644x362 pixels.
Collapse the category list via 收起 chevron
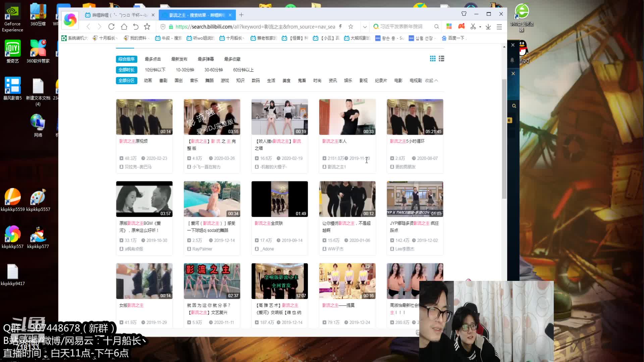pyautogui.click(x=432, y=80)
